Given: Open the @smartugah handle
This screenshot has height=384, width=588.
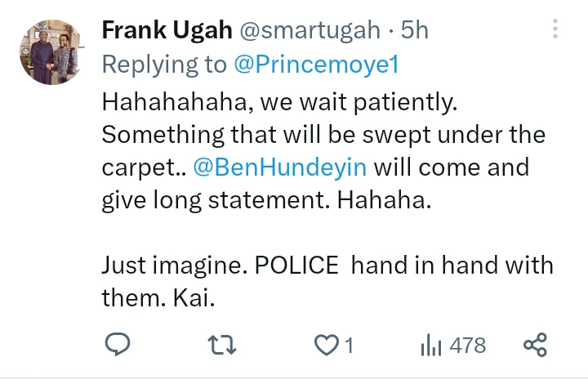Looking at the screenshot, I should pyautogui.click(x=309, y=30).
